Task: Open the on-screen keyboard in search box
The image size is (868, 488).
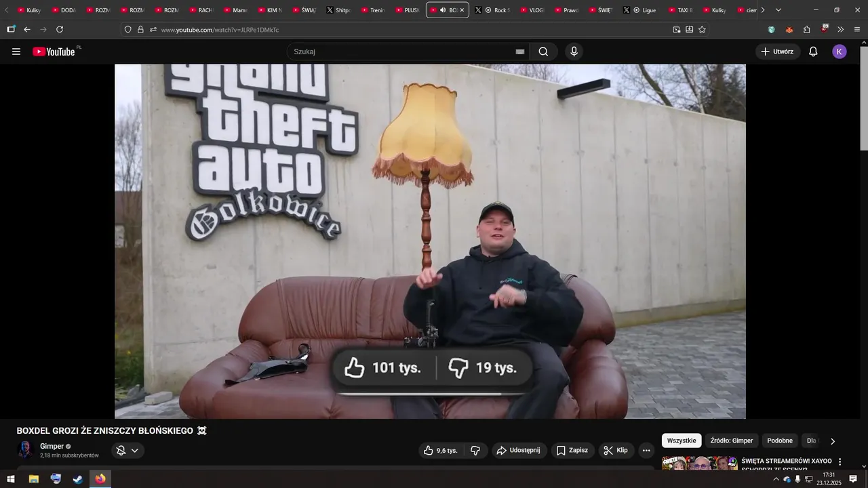Action: click(x=520, y=52)
